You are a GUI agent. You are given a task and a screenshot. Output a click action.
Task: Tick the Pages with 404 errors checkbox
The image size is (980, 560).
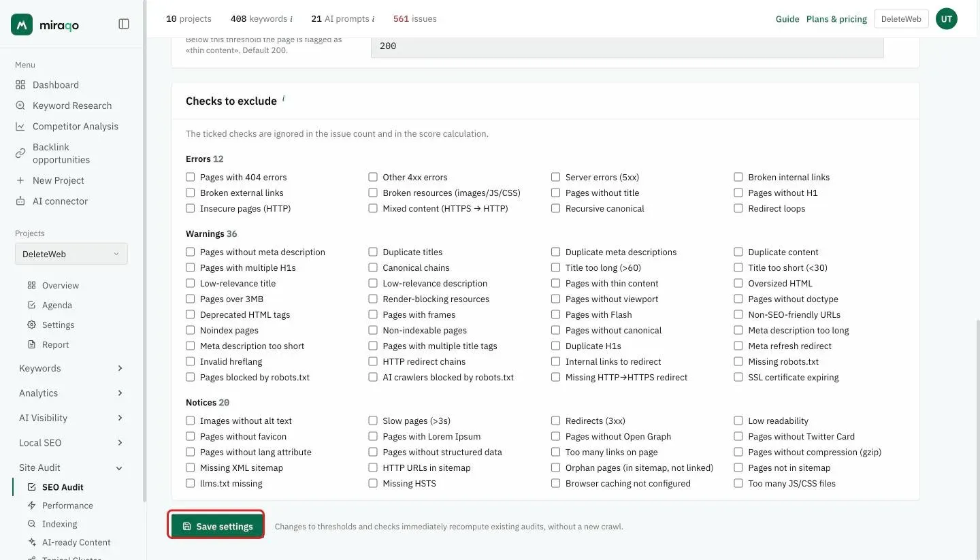click(191, 178)
